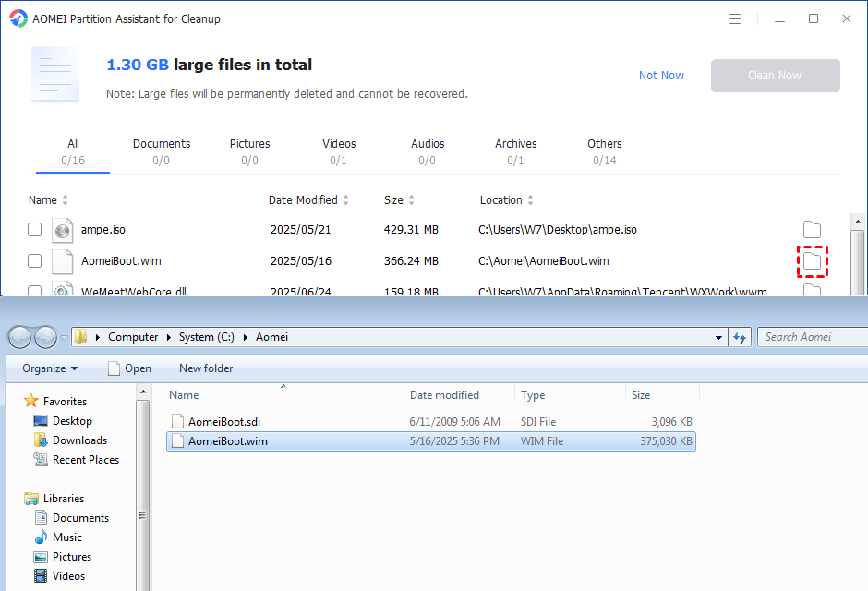Open the AOMEI hamburger menu icon

tap(735, 18)
